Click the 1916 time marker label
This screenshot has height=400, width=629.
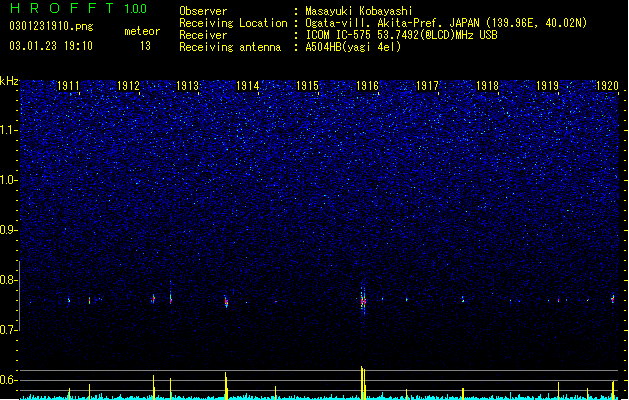(367, 86)
